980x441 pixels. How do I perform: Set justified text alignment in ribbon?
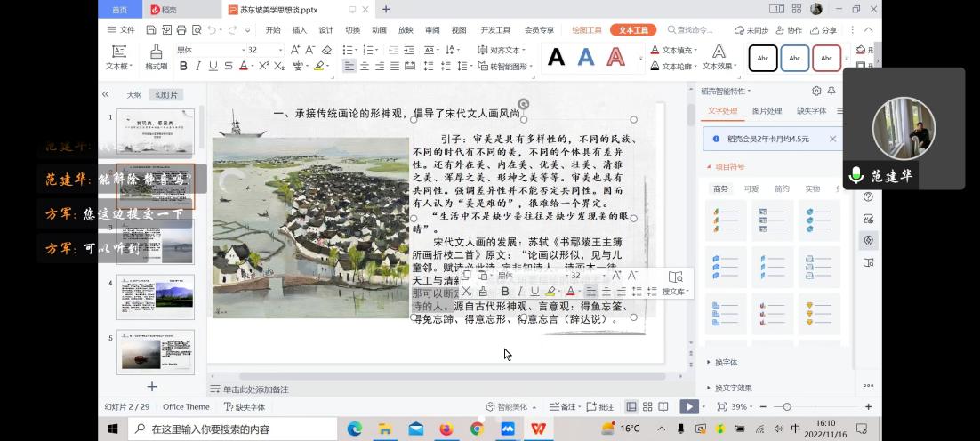point(394,66)
